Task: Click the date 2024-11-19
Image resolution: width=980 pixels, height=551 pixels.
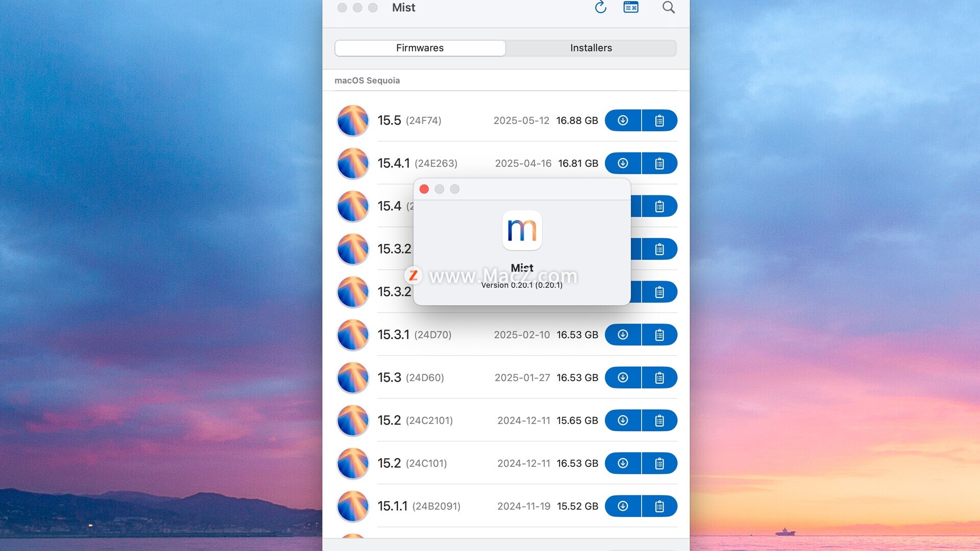Action: (524, 506)
